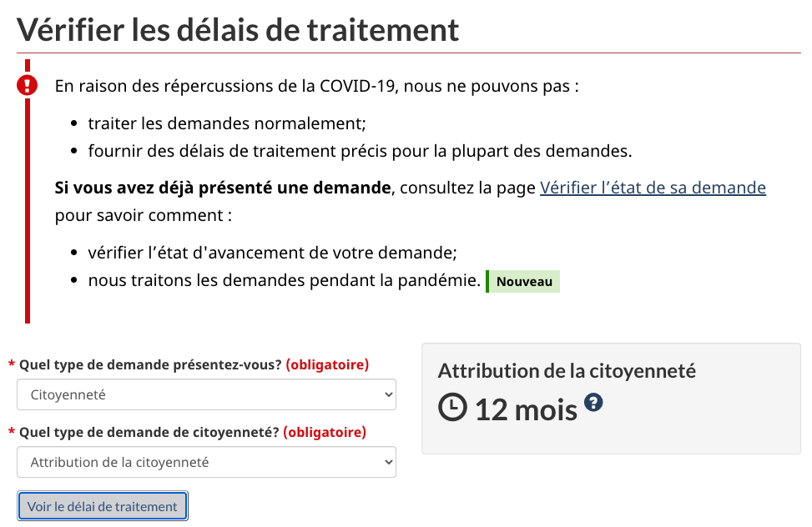Viewport: 812px width, 527px height.
Task: Click the bullet about fournir des délais précis
Action: coord(360,151)
